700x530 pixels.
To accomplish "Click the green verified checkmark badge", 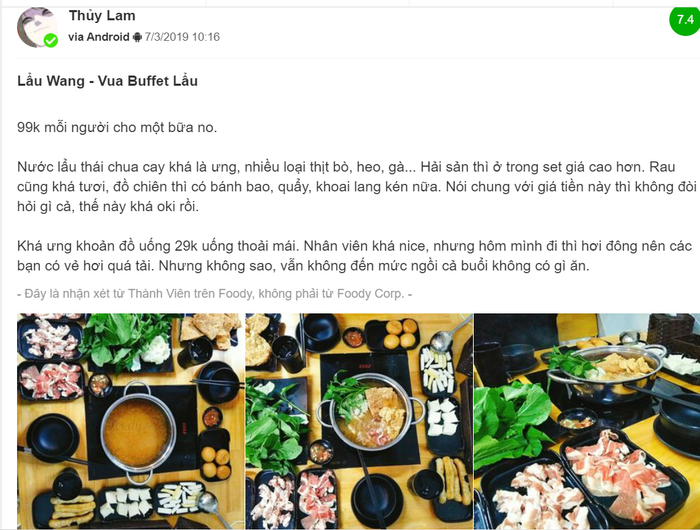I will [51, 41].
